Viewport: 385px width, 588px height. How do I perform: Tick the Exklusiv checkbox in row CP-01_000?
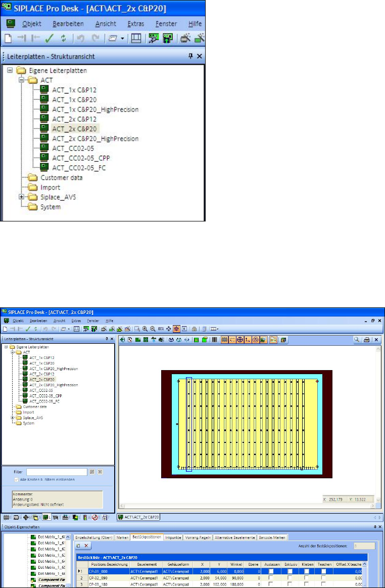pyautogui.click(x=290, y=571)
